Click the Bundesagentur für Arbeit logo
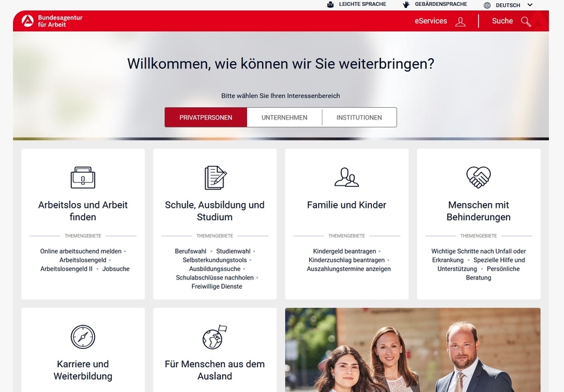Image resolution: width=564 pixels, height=392 pixels. [52, 21]
